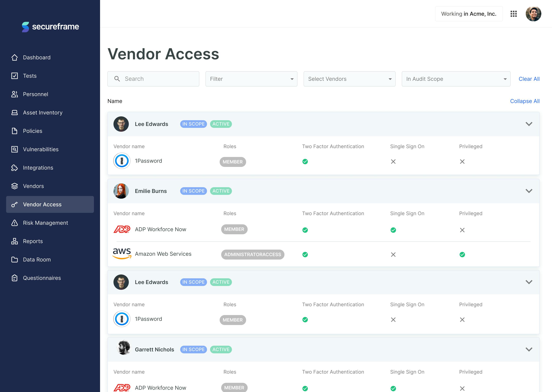
Task: Open the In Audit Scope dropdown
Action: tap(456, 79)
